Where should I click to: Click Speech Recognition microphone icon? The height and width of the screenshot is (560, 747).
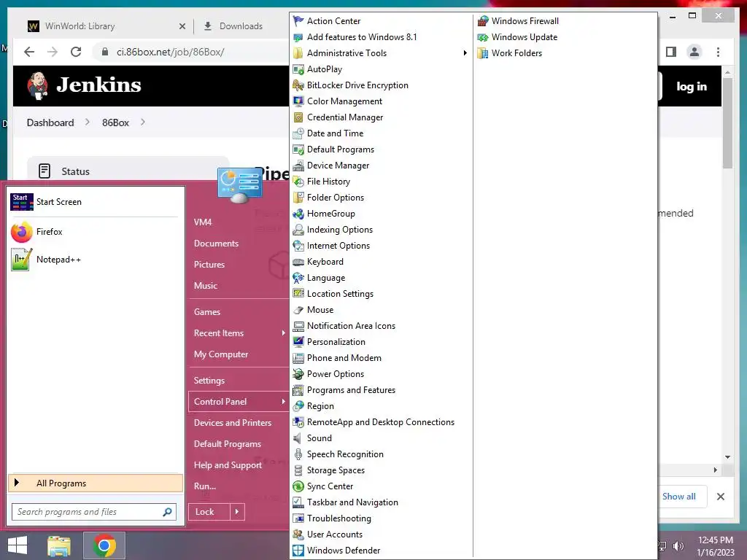tap(298, 454)
